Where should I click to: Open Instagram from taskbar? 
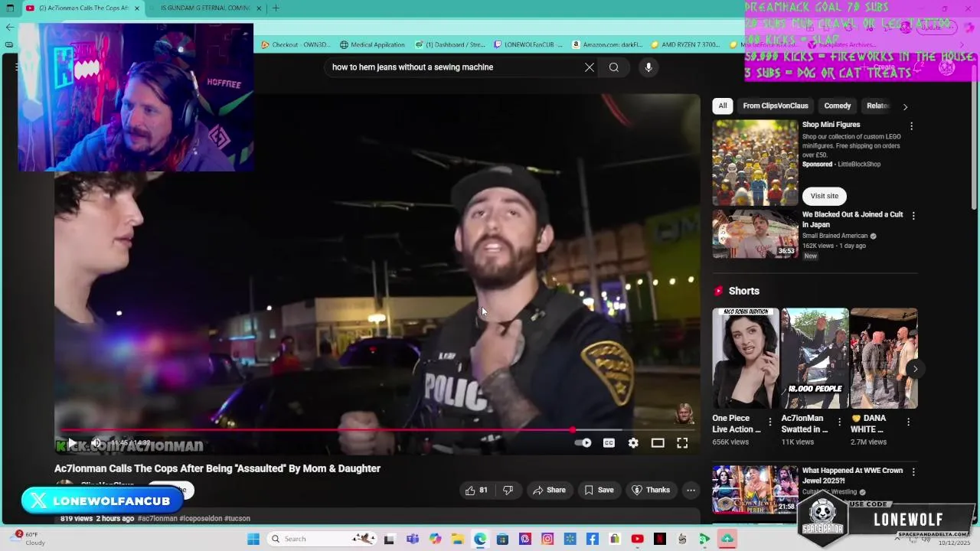click(547, 539)
